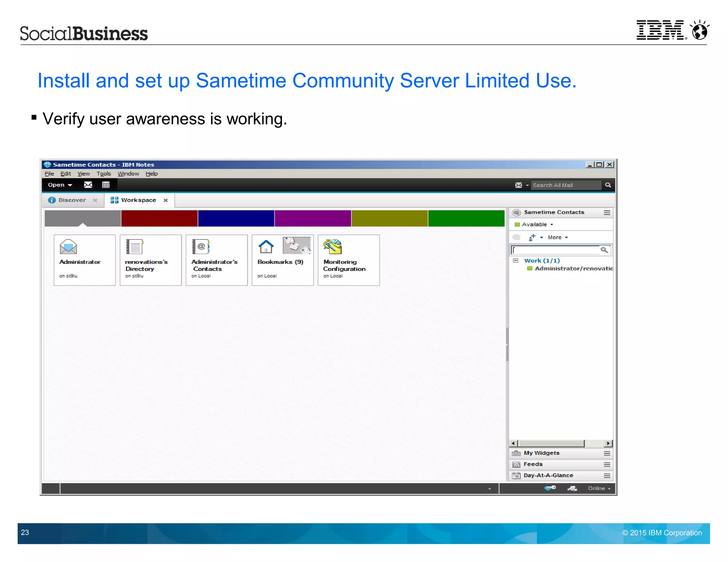Open the View menu

click(x=84, y=174)
